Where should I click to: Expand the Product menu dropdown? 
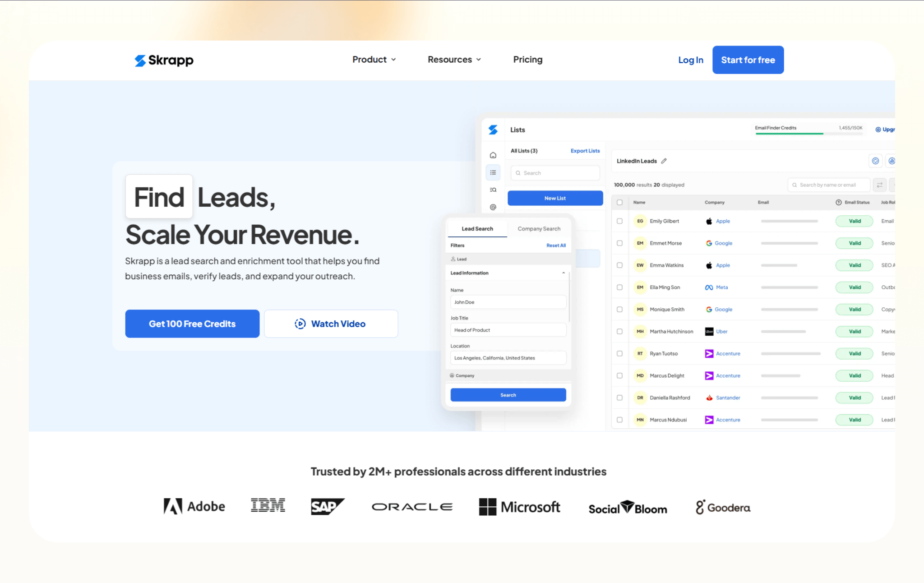[374, 60]
